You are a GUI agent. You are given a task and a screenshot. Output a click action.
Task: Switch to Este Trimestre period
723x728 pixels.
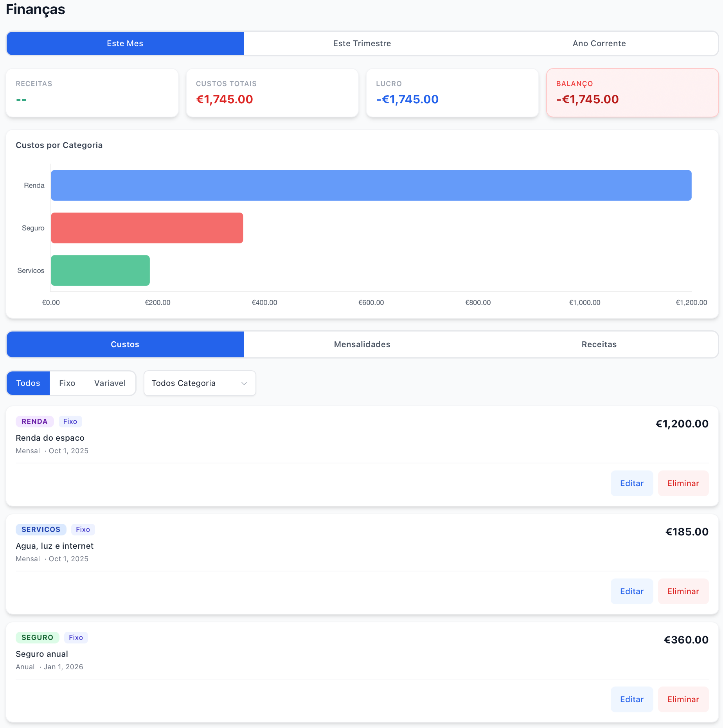coord(362,43)
